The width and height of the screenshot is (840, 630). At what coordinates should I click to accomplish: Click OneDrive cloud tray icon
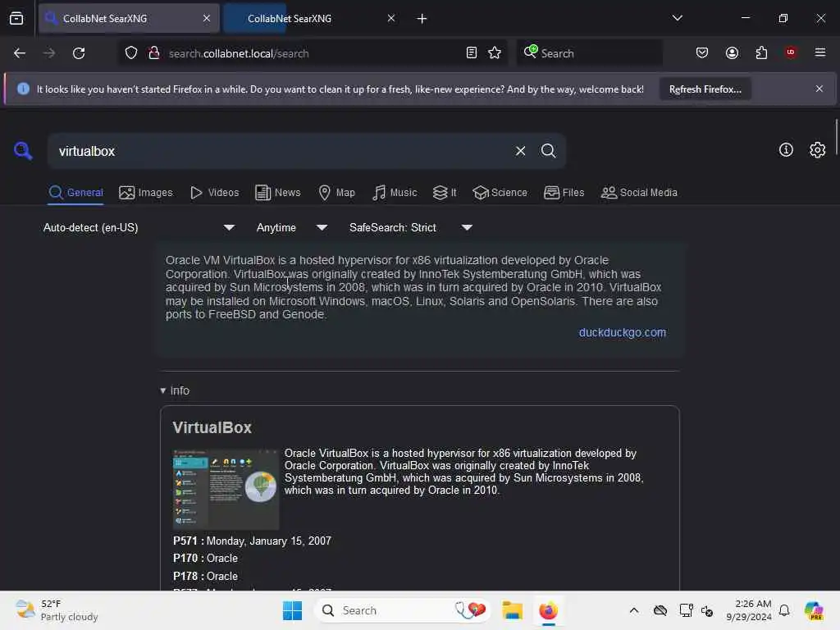point(660,610)
